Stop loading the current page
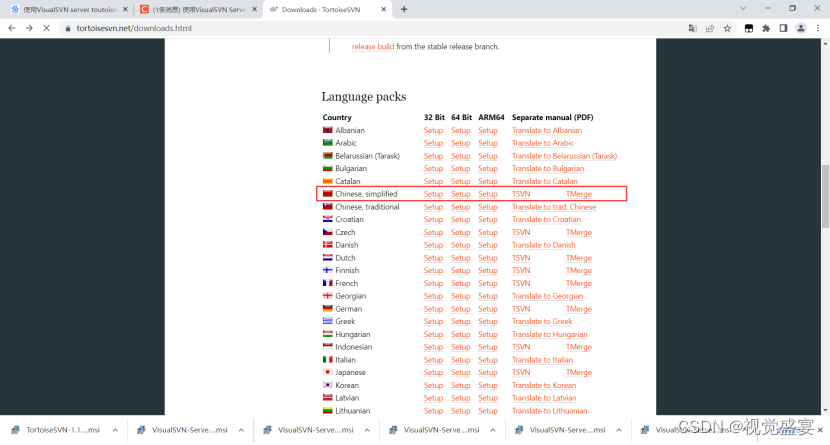This screenshot has height=445, width=830. pyautogui.click(x=46, y=28)
